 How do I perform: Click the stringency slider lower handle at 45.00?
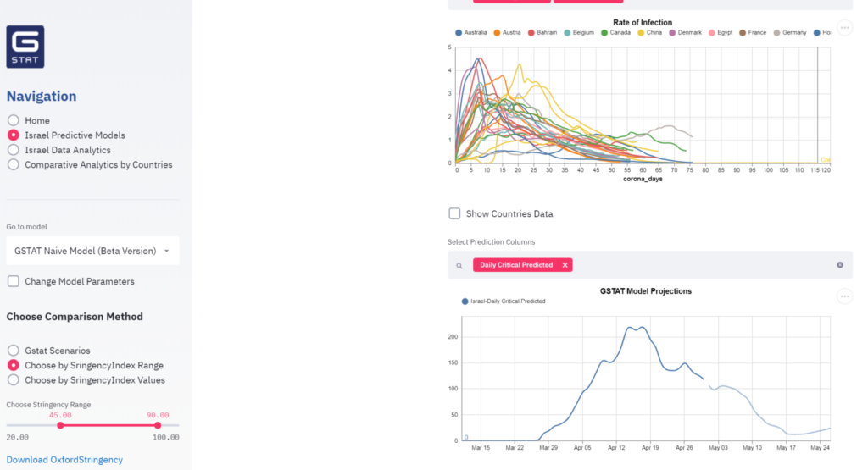pyautogui.click(x=60, y=425)
